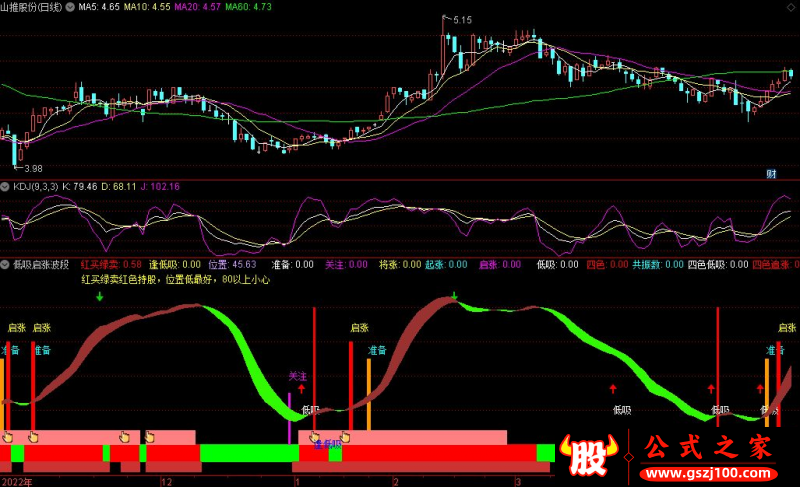The image size is (800, 487).
Task: Click the 四色低吸: 0.00 value
Action: point(718,265)
